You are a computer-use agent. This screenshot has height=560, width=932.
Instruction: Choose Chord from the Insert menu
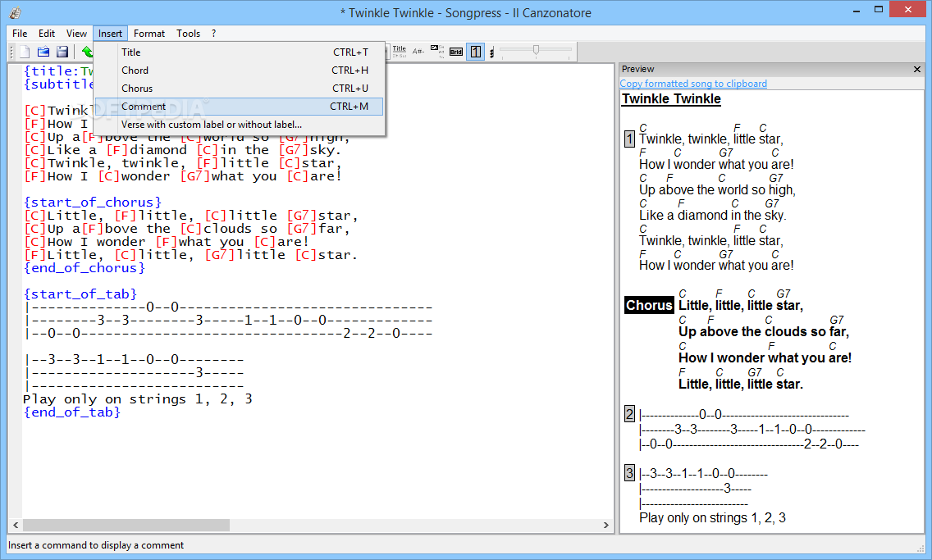(x=239, y=70)
